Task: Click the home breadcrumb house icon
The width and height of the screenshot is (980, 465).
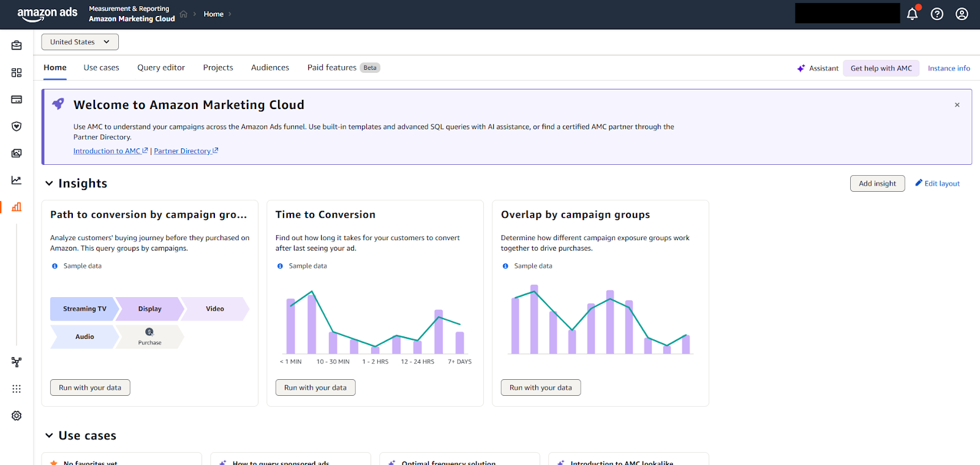Action: (x=183, y=14)
